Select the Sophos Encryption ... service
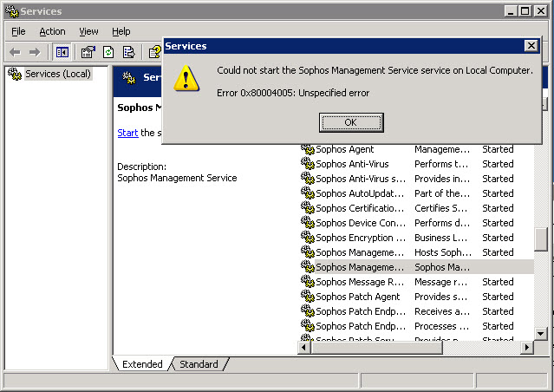554x392 pixels. point(417,238)
